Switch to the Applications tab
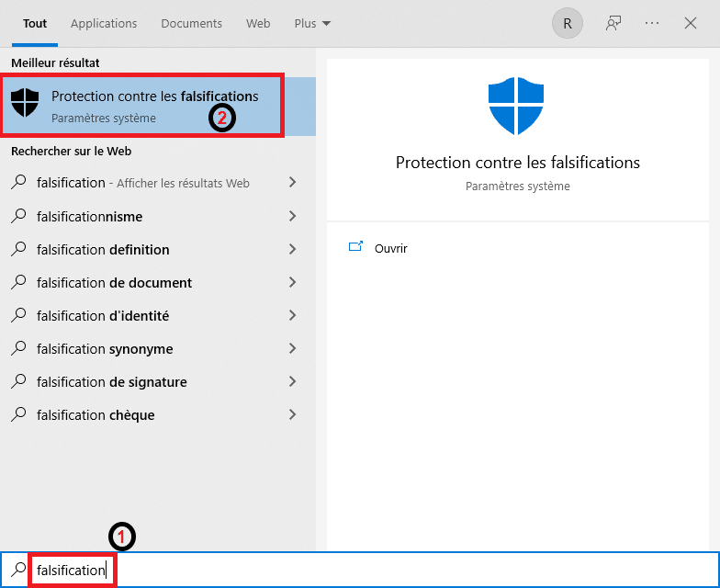 (104, 24)
